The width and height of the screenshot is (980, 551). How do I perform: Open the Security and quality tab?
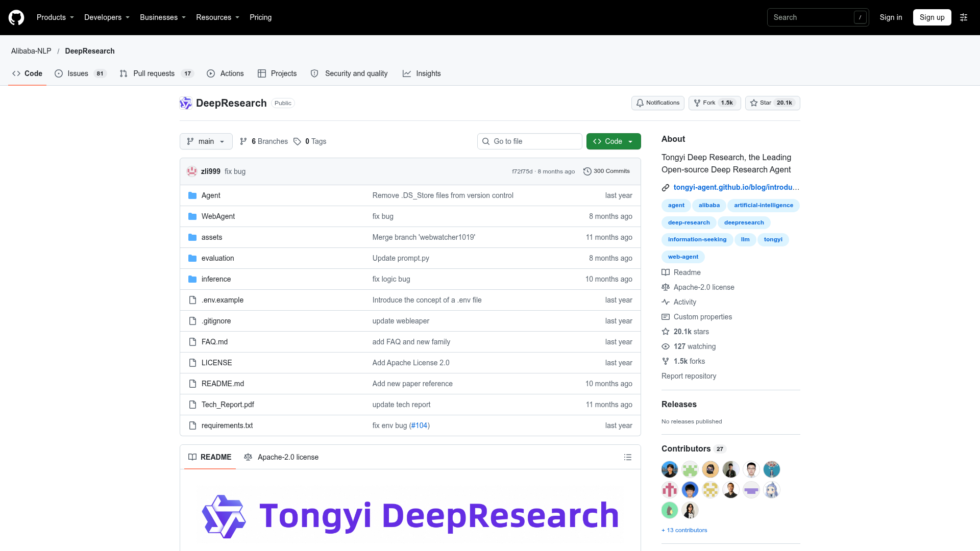click(349, 73)
